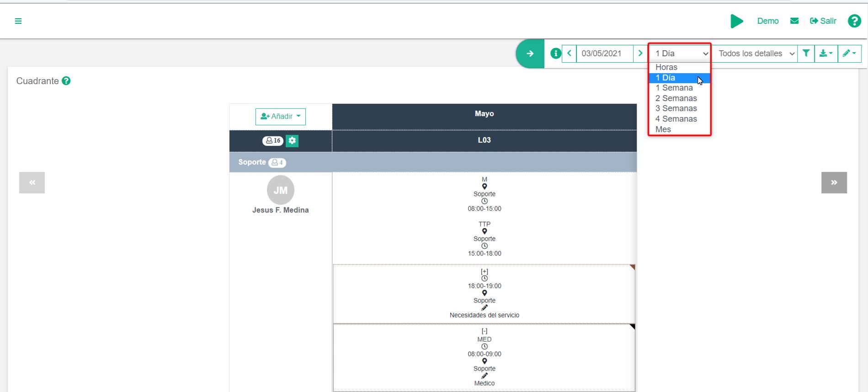
Task: Open the filter funnel icon
Action: (806, 54)
